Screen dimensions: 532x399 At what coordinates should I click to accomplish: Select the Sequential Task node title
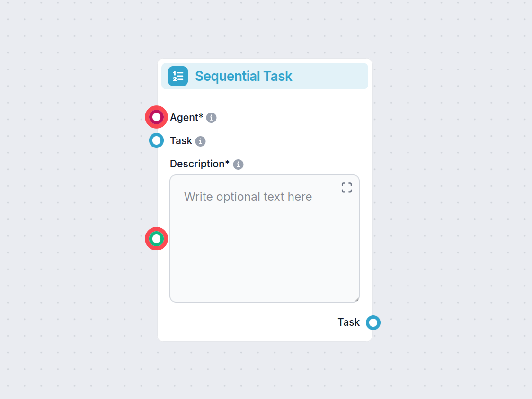pos(244,76)
